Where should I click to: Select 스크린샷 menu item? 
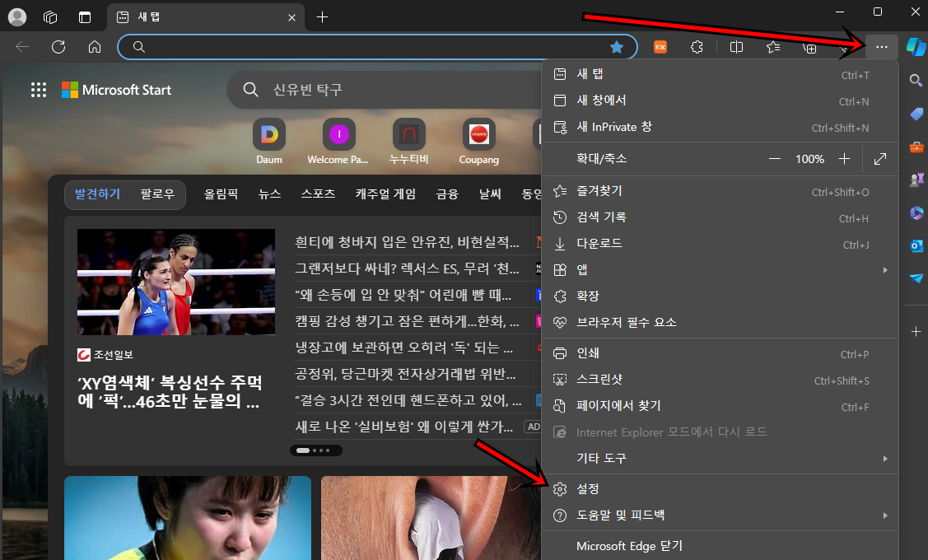tap(720, 380)
